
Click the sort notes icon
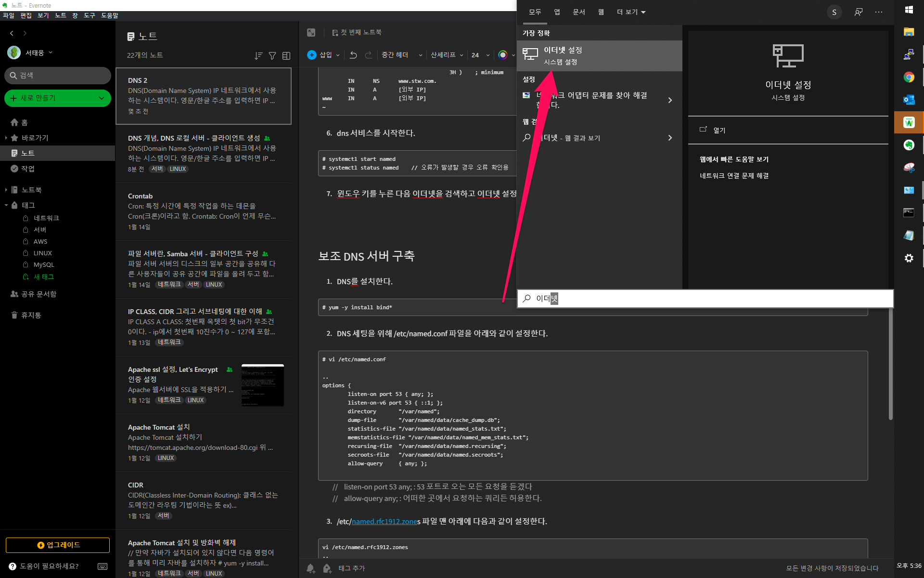coord(258,56)
